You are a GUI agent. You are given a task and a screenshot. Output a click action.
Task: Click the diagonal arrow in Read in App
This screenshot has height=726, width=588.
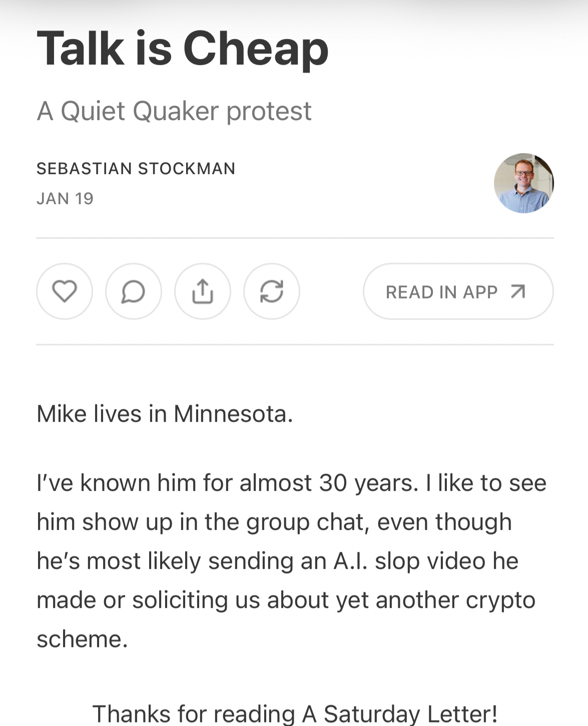pos(518,291)
